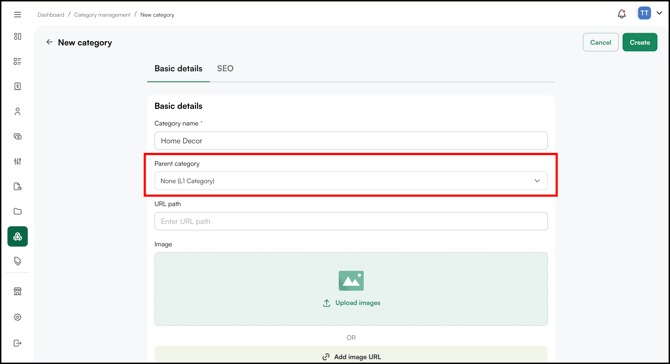Image resolution: width=670 pixels, height=364 pixels.
Task: Go to Dashboard breadcrumb
Action: (x=50, y=15)
